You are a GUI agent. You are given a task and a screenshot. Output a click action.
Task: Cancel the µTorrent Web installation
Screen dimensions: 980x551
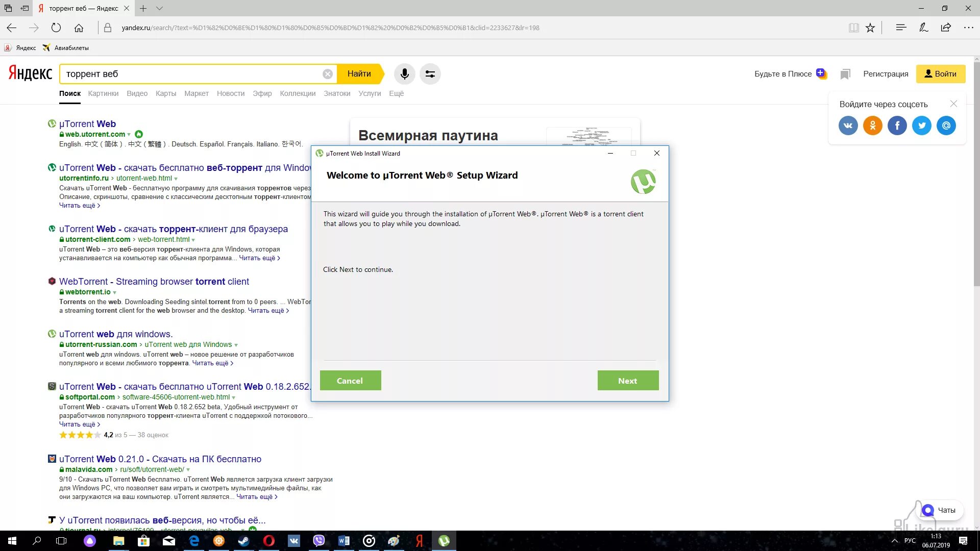point(350,381)
